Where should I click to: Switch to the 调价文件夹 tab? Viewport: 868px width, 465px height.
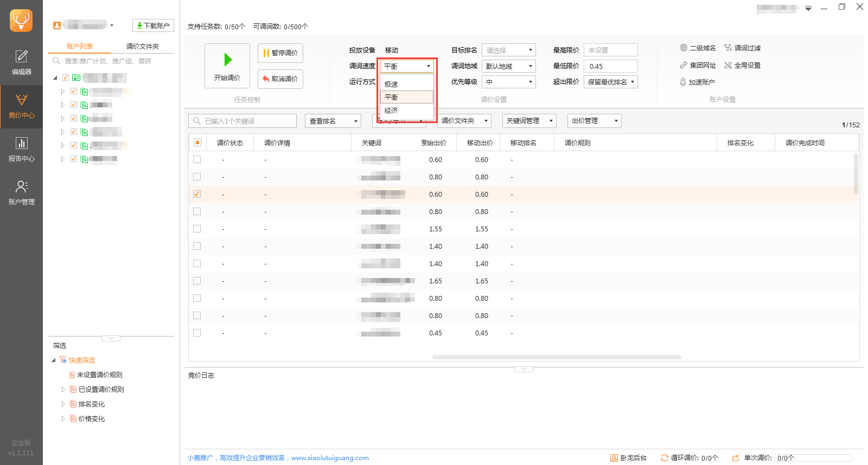tap(143, 47)
